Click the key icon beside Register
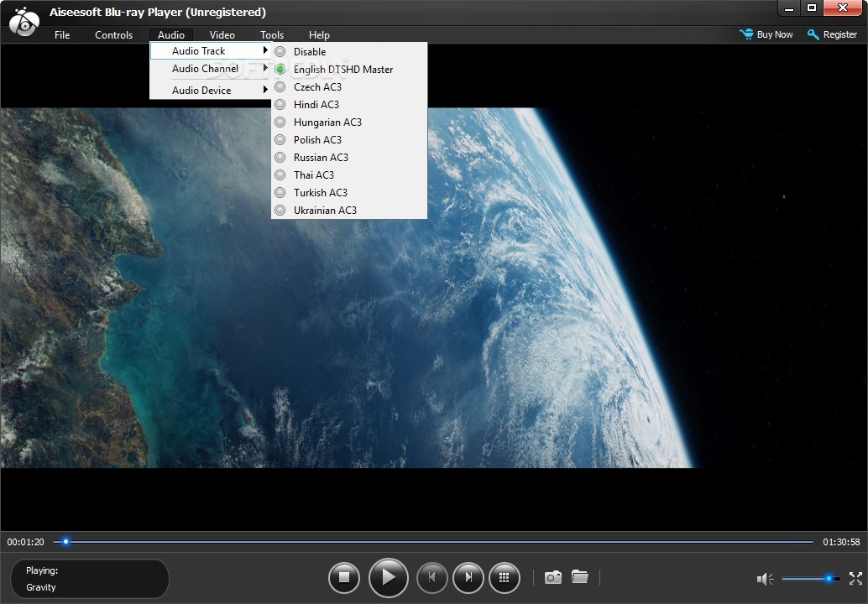The height and width of the screenshot is (604, 868). [x=813, y=34]
